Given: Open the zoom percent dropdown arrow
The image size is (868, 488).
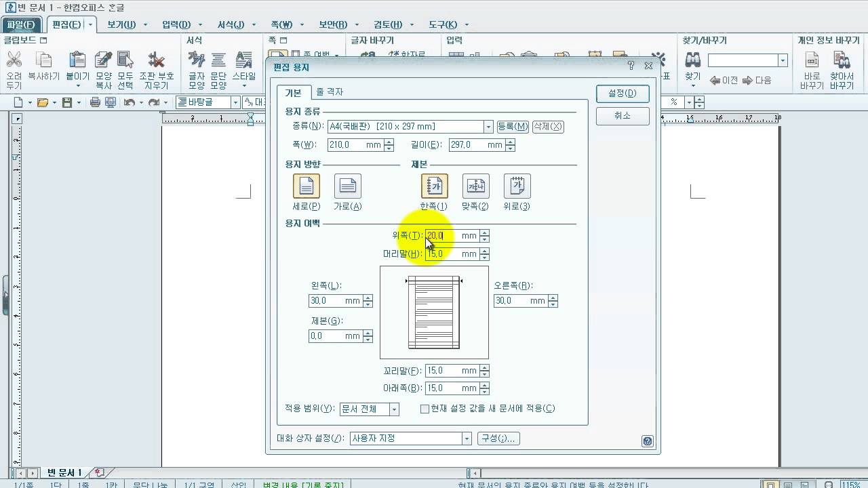Looking at the screenshot, I should pyautogui.click(x=689, y=102).
